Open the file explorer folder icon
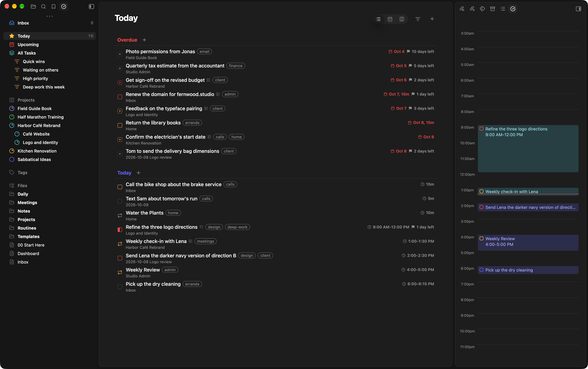 pyautogui.click(x=33, y=7)
